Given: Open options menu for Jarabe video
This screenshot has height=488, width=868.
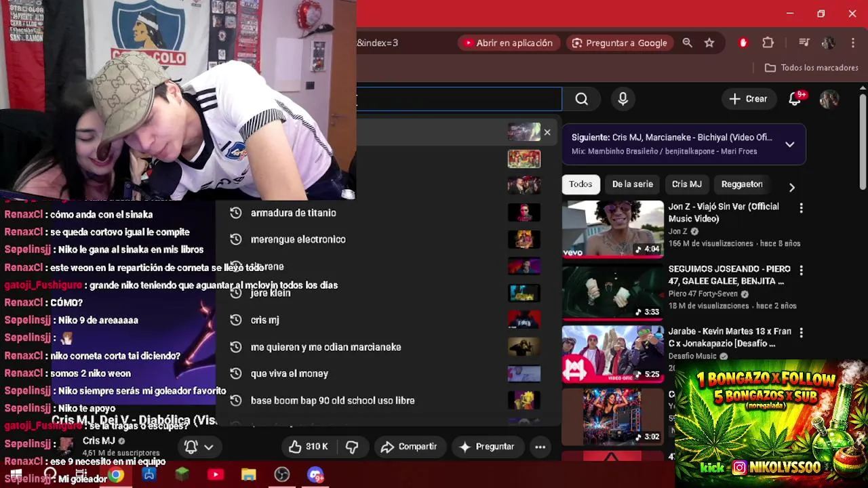Looking at the screenshot, I should coord(801,333).
